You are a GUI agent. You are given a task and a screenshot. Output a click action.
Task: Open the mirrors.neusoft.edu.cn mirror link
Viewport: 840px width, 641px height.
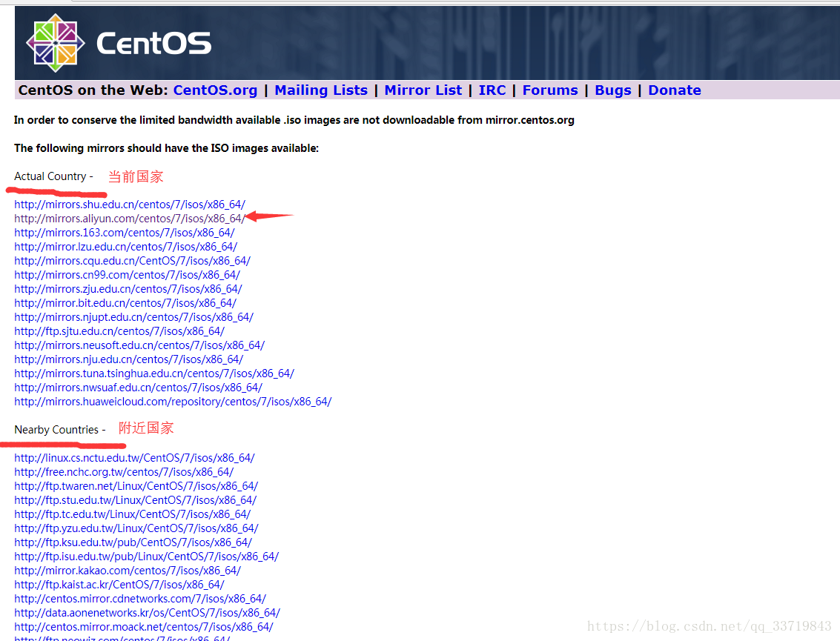point(139,345)
